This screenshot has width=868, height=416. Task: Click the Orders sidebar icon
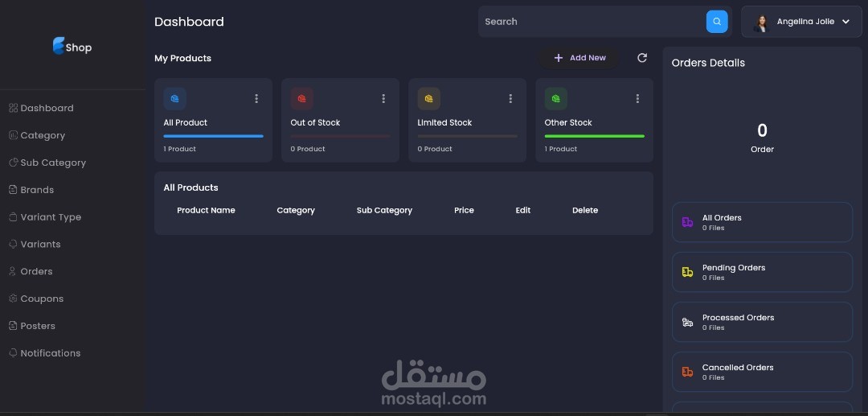[14, 271]
